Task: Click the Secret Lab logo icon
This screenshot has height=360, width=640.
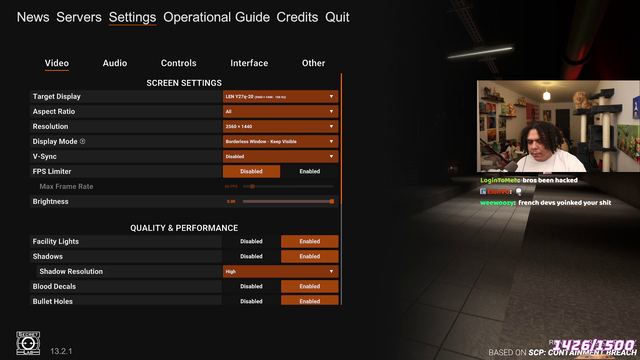Action: pyautogui.click(x=28, y=343)
